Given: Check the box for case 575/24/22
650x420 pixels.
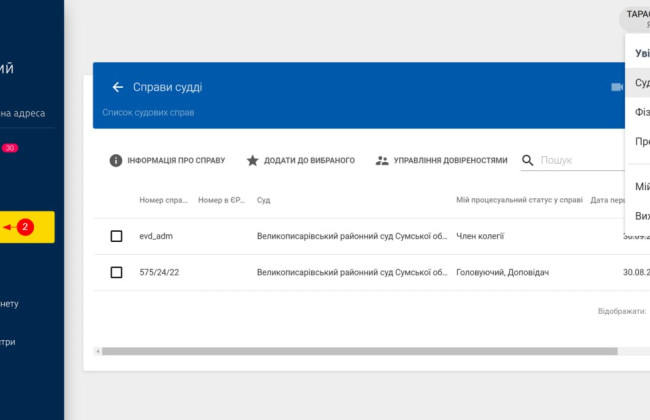Looking at the screenshot, I should tap(116, 272).
